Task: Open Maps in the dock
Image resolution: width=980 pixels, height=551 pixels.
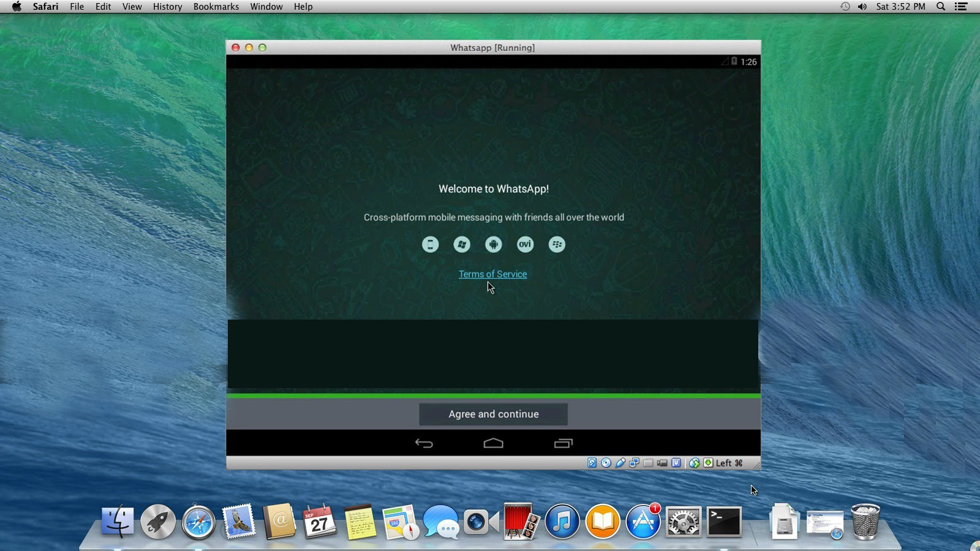Action: pos(401,522)
